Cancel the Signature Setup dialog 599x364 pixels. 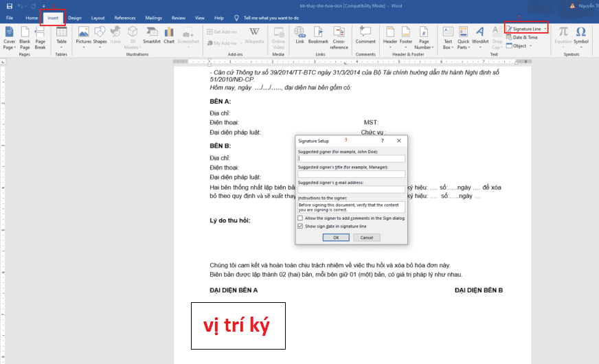tap(366, 238)
